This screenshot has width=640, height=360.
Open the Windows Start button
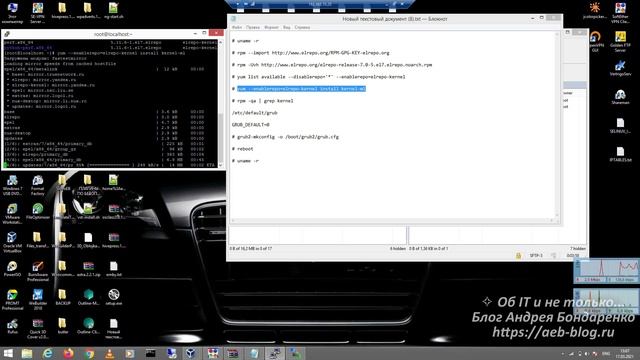click(8, 353)
